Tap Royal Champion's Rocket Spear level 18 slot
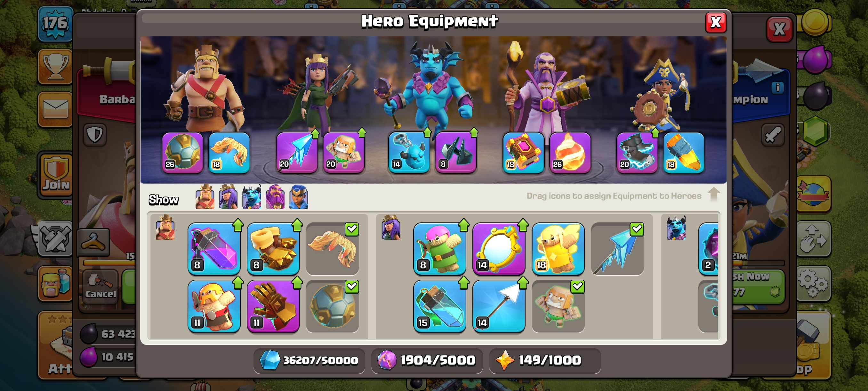Screen dimensions: 868x391 [x=684, y=153]
